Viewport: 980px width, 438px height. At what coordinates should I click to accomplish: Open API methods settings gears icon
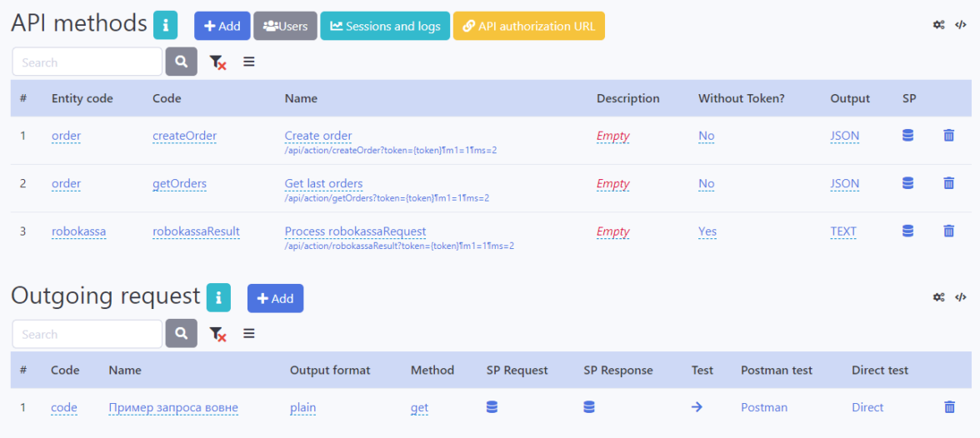pyautogui.click(x=938, y=25)
